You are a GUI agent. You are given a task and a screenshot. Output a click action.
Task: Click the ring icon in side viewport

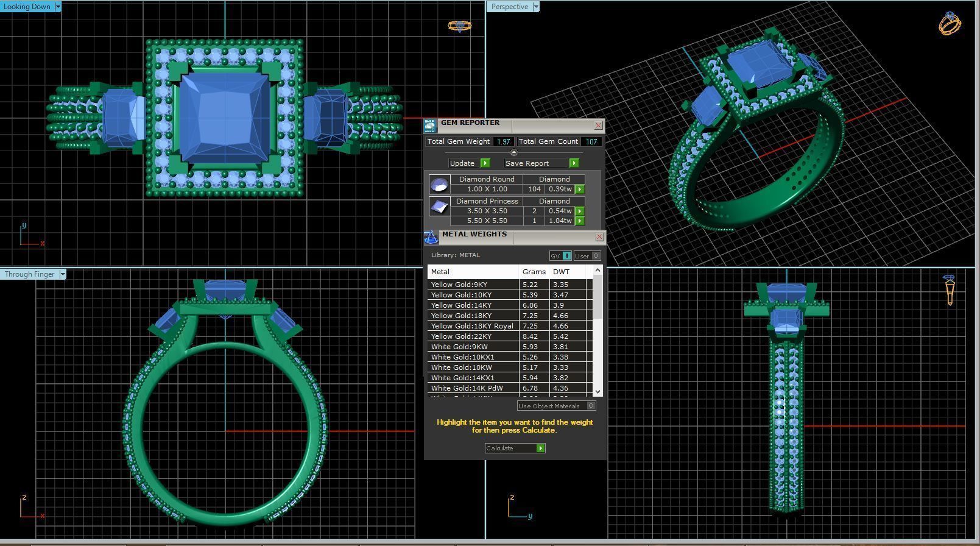(x=950, y=290)
